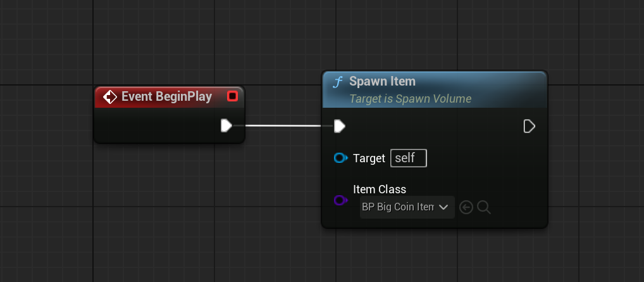Click the Spawn Item execution input pin
The height and width of the screenshot is (282, 644).
coord(339,126)
